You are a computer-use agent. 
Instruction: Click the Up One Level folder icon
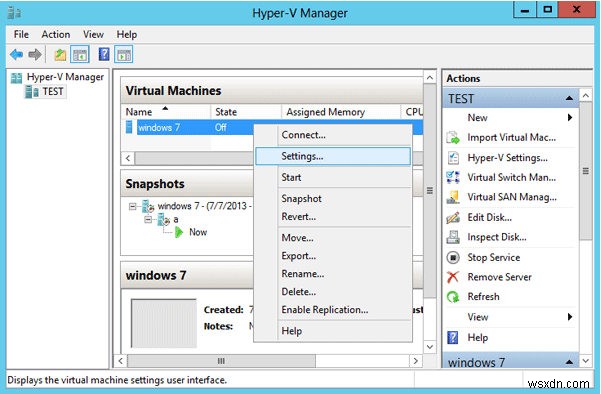[x=60, y=55]
